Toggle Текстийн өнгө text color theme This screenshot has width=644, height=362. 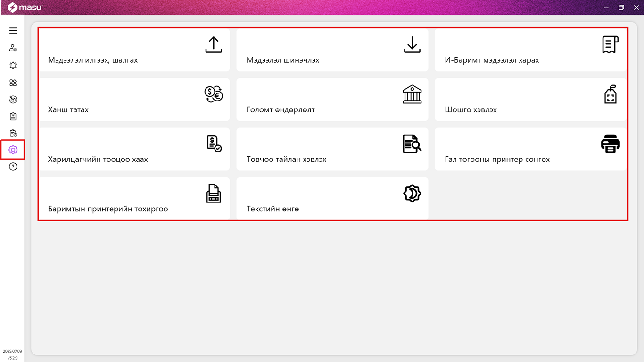tap(332, 199)
